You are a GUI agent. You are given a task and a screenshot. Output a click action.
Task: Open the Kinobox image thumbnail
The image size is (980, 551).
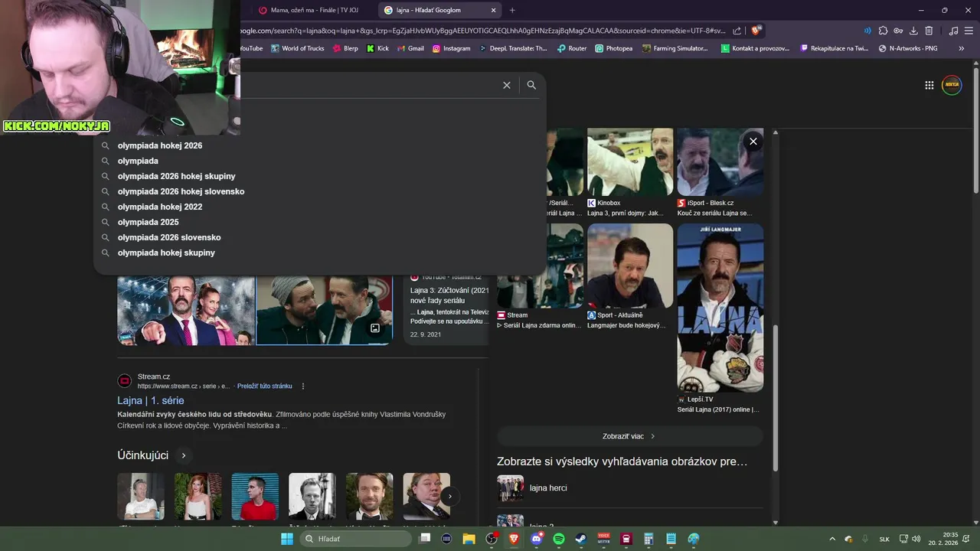tap(630, 161)
